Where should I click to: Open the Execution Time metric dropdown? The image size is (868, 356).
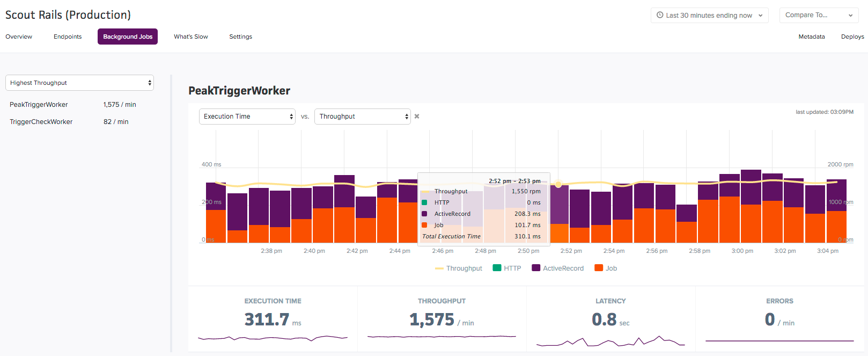point(247,117)
